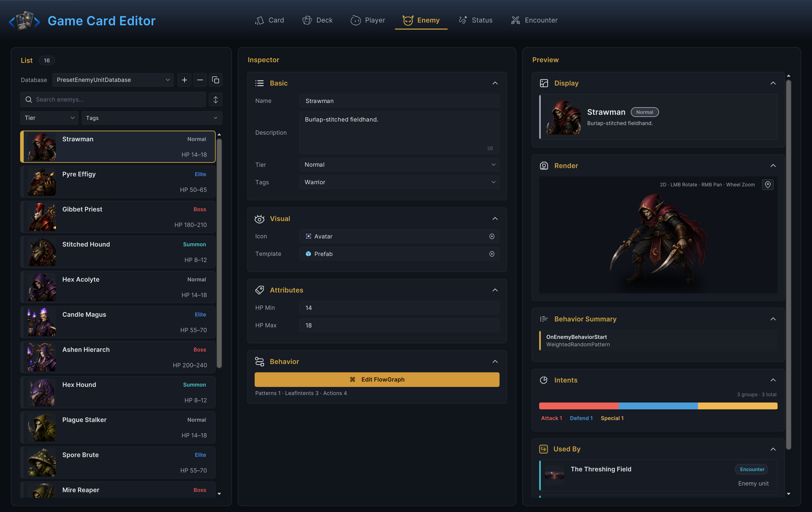
Task: Add a new enemy with the plus button
Action: (x=184, y=80)
